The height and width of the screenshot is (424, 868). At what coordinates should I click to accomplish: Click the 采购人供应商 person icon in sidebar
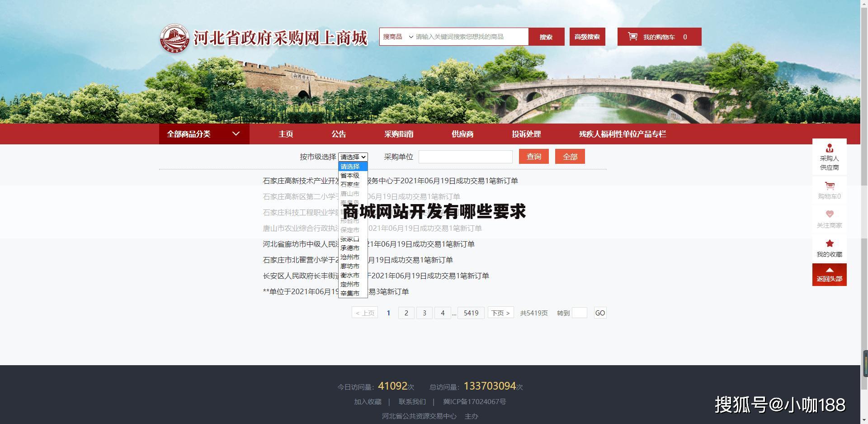(x=829, y=148)
